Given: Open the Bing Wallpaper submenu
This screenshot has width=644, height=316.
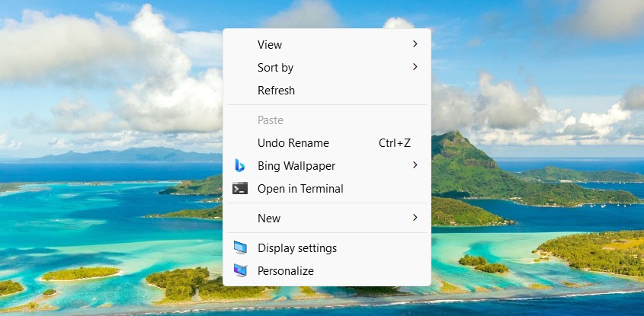Looking at the screenshot, I should [x=326, y=166].
